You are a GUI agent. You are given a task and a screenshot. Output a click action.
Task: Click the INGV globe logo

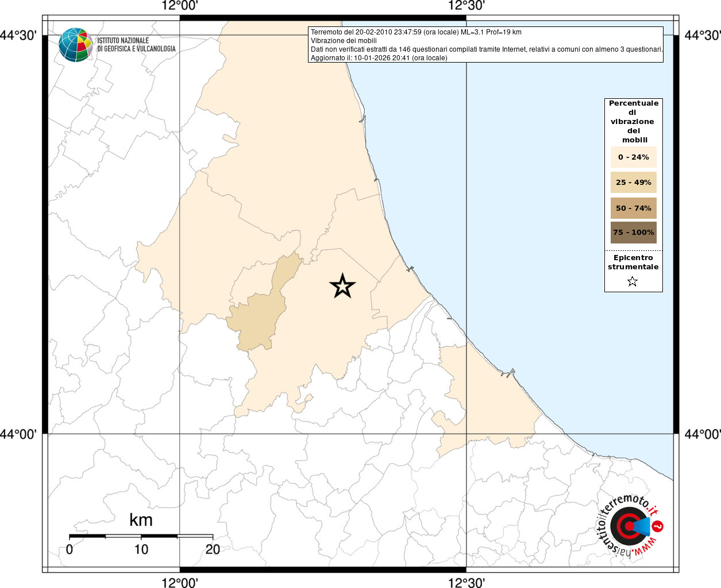point(75,45)
